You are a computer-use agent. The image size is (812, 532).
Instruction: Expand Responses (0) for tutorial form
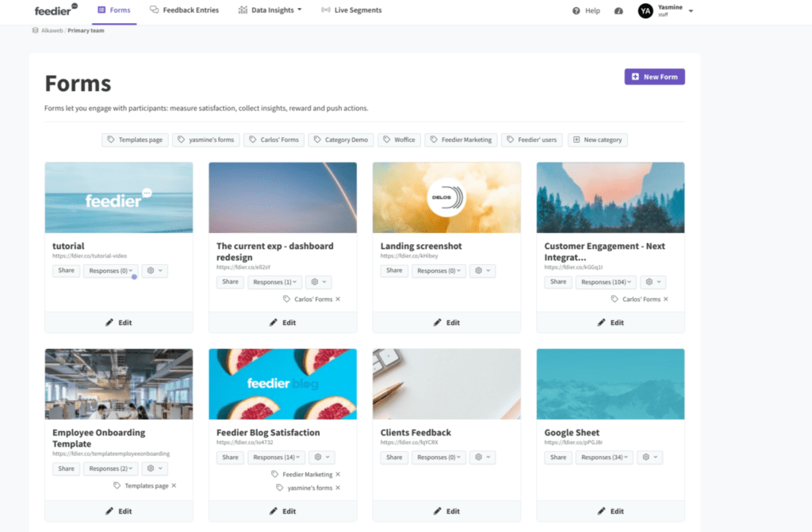111,270
